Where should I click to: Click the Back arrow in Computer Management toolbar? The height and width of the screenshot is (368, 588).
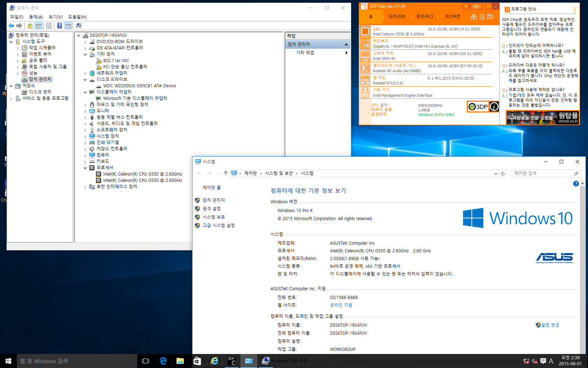(x=11, y=26)
